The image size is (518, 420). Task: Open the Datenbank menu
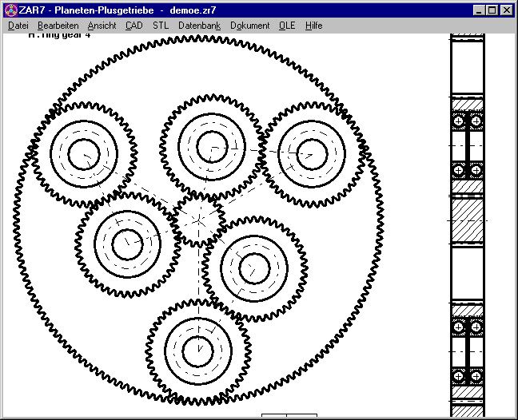tap(199, 26)
